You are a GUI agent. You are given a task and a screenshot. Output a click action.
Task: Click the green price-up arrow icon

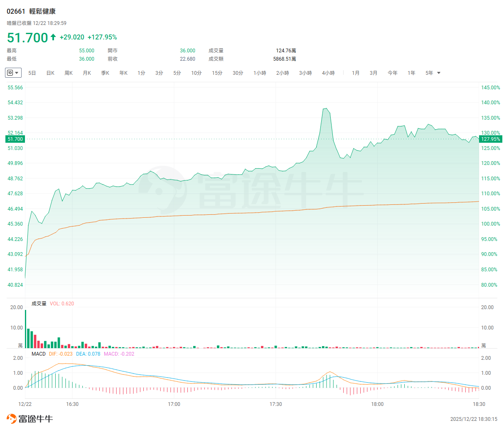coord(53,37)
